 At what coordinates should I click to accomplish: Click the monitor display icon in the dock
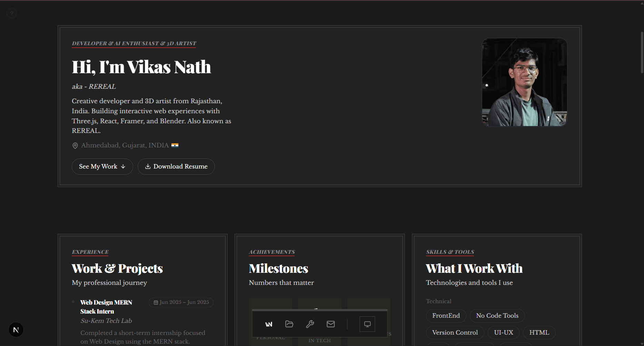367,324
